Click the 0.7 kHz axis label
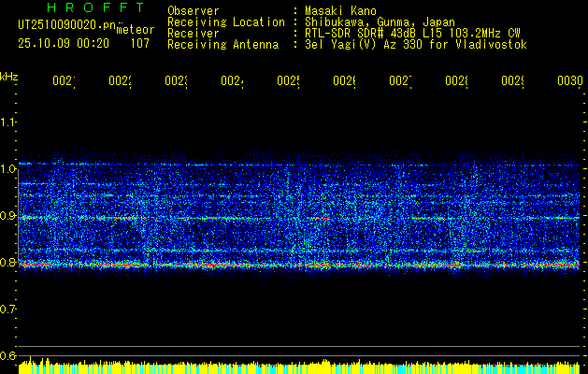Viewport: 588px width, 374px height. click(x=8, y=309)
